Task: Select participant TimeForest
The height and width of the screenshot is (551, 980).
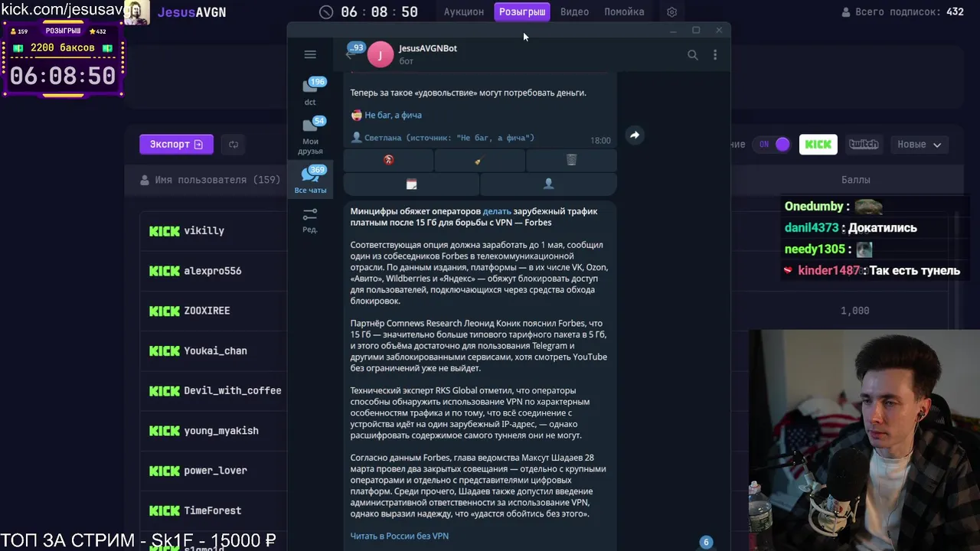Action: pyautogui.click(x=212, y=510)
